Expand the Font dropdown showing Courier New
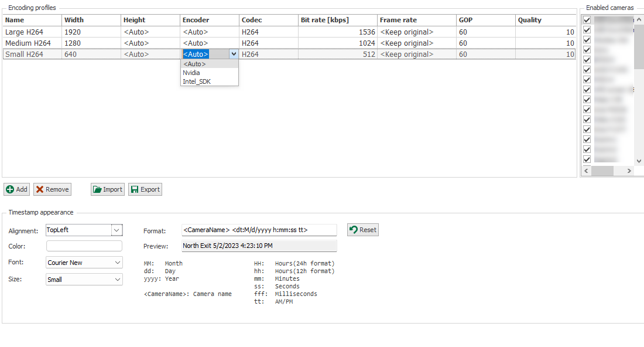This screenshot has width=644, height=347. tap(118, 263)
